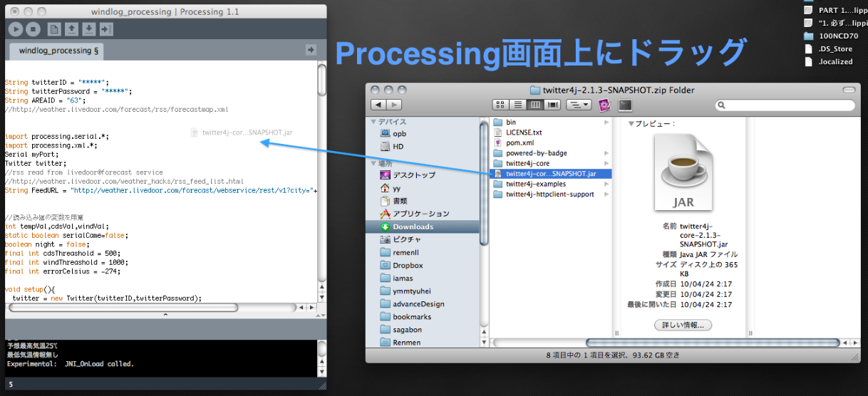
Task: Open ymmtyuhei folder in sidebar
Action: [405, 291]
